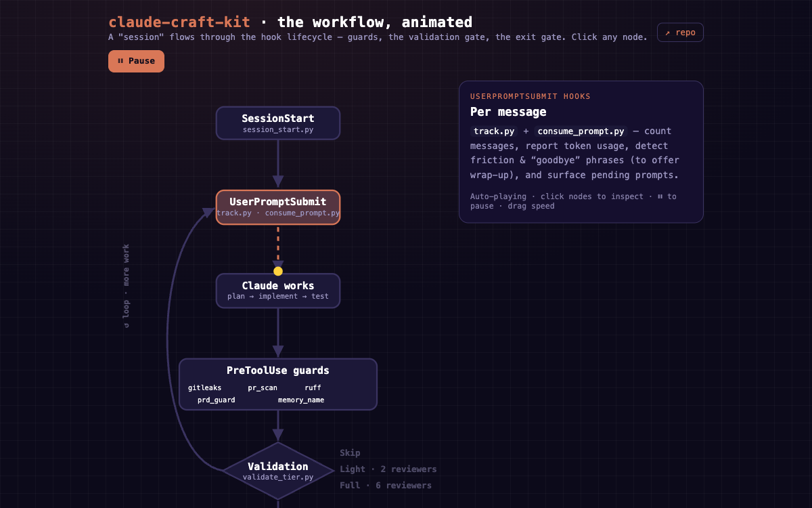Click the track.py code chip in panel
812x508 pixels.
tap(494, 131)
